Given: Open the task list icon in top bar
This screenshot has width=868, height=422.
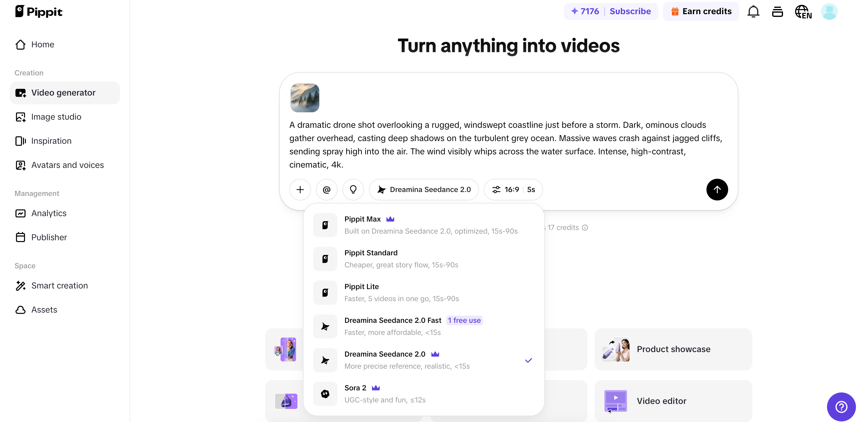Looking at the screenshot, I should coord(778,11).
